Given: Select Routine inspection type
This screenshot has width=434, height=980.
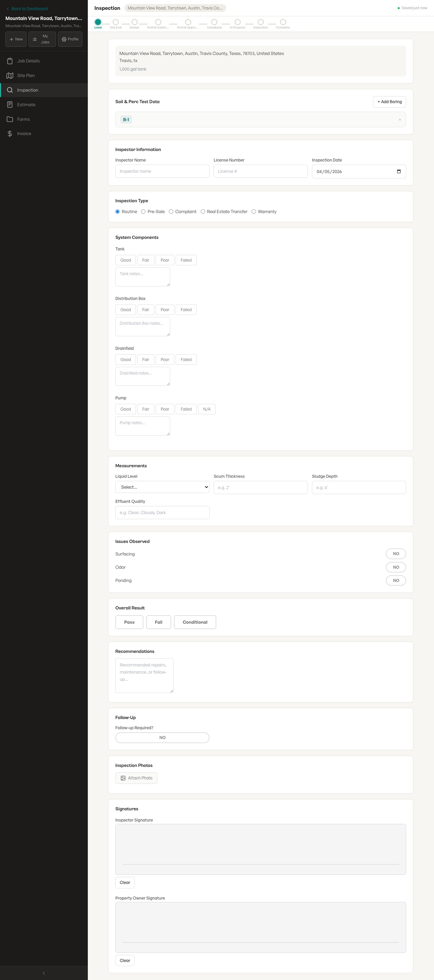Looking at the screenshot, I should click(x=117, y=211).
